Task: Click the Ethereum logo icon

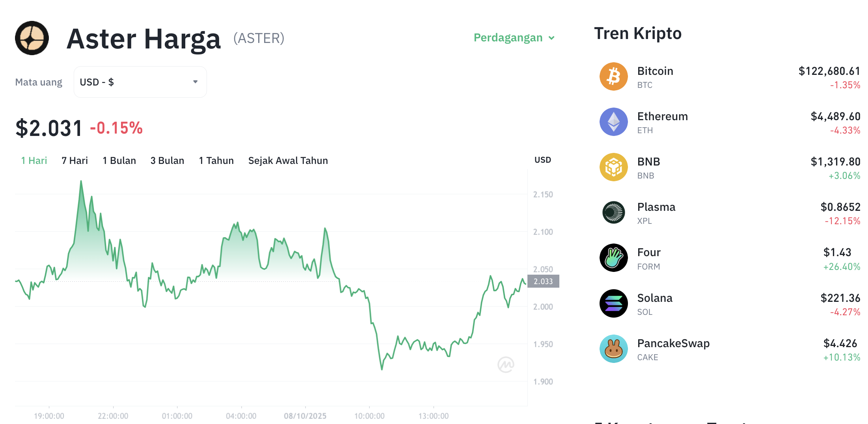Action: (613, 122)
